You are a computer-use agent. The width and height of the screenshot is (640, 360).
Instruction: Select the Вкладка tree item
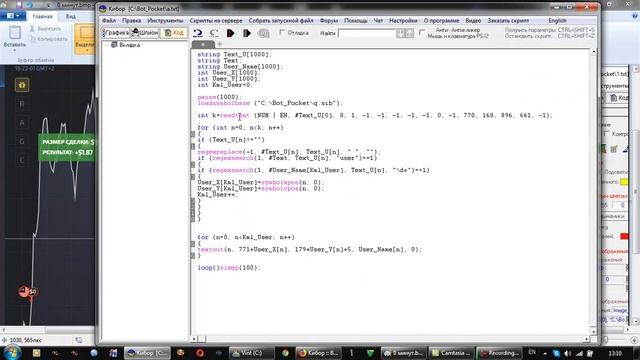(129, 45)
